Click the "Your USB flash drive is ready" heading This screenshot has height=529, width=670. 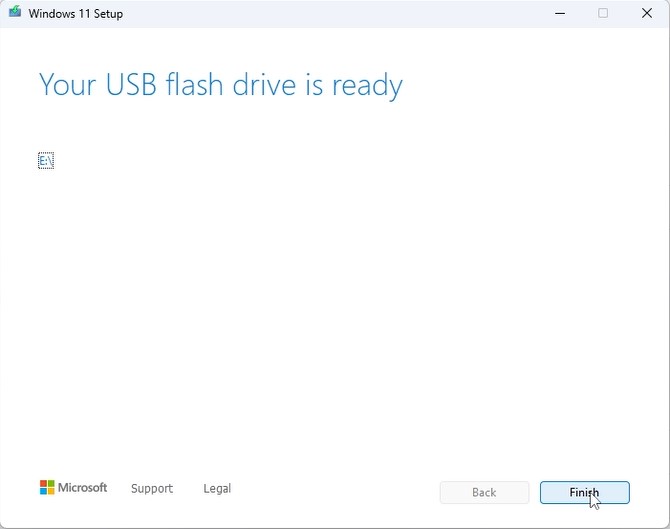[x=220, y=85]
